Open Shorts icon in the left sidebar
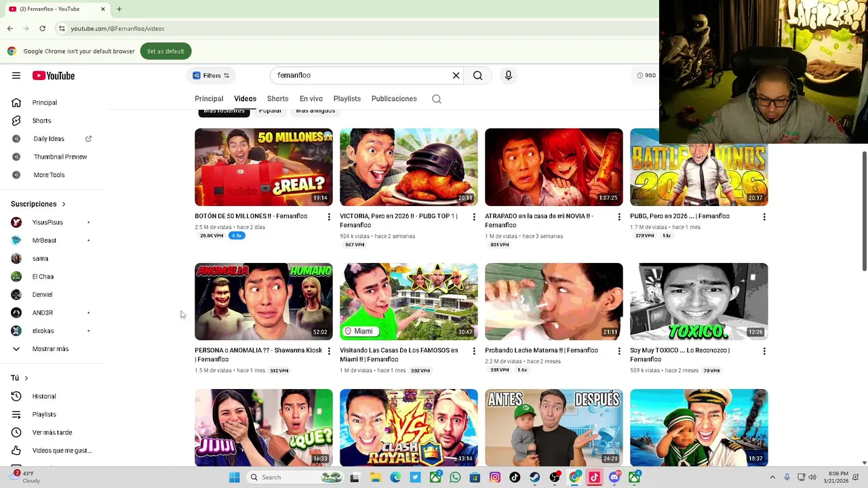The image size is (868, 488). pyautogui.click(x=16, y=121)
